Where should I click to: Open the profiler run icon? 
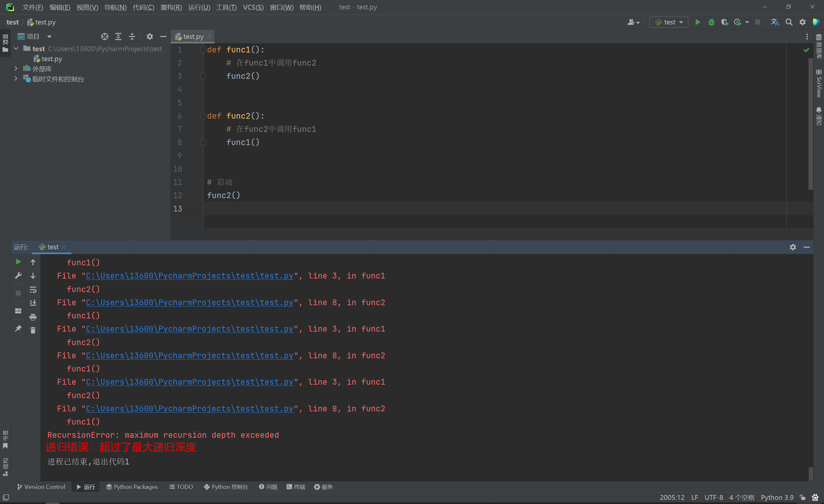pos(737,22)
